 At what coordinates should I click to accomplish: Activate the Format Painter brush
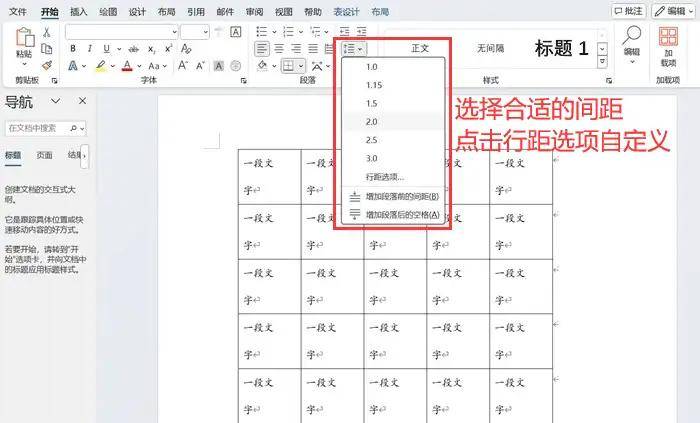coord(46,66)
